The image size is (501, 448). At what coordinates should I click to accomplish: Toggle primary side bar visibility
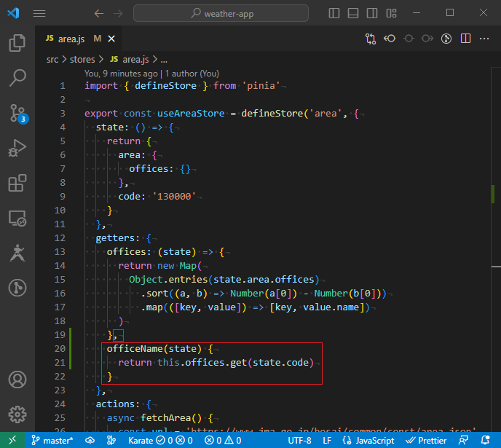point(334,13)
